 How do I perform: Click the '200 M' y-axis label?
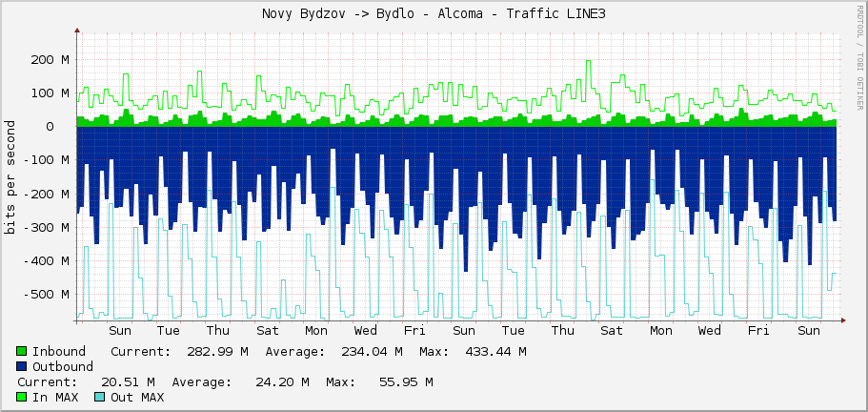(x=50, y=60)
